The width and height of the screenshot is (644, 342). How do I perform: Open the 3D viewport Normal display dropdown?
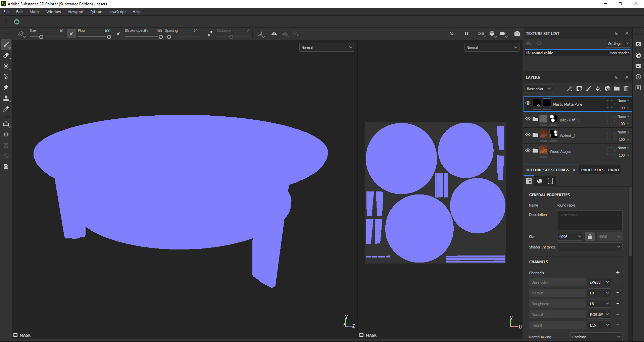[327, 48]
